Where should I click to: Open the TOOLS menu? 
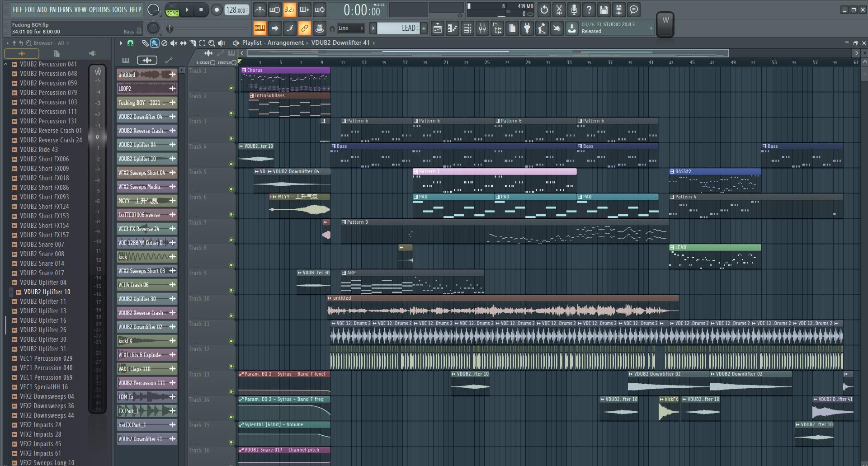[x=119, y=9]
